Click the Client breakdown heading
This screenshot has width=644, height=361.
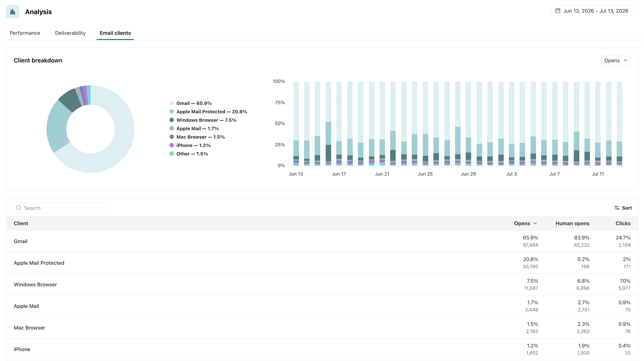(38, 60)
